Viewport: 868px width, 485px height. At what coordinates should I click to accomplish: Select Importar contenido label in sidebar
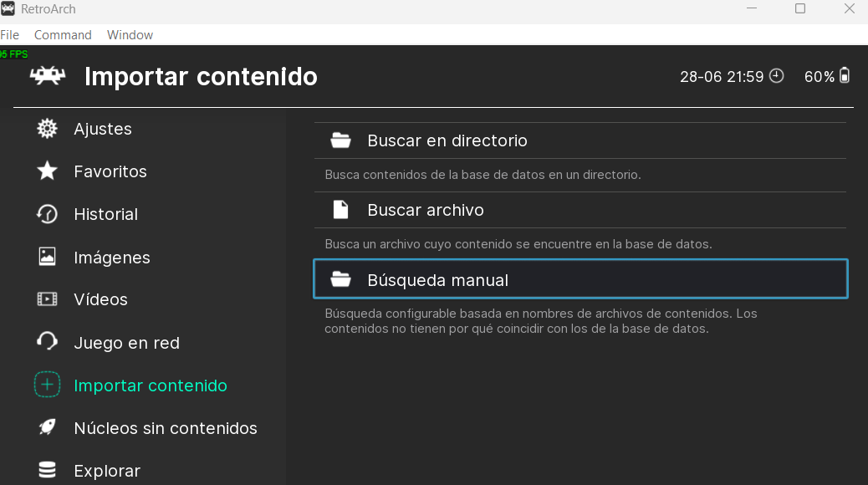click(x=151, y=385)
